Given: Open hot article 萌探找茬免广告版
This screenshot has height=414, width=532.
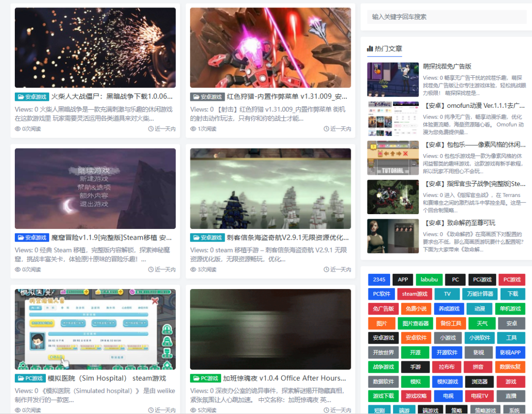Looking at the screenshot, I should [x=447, y=66].
